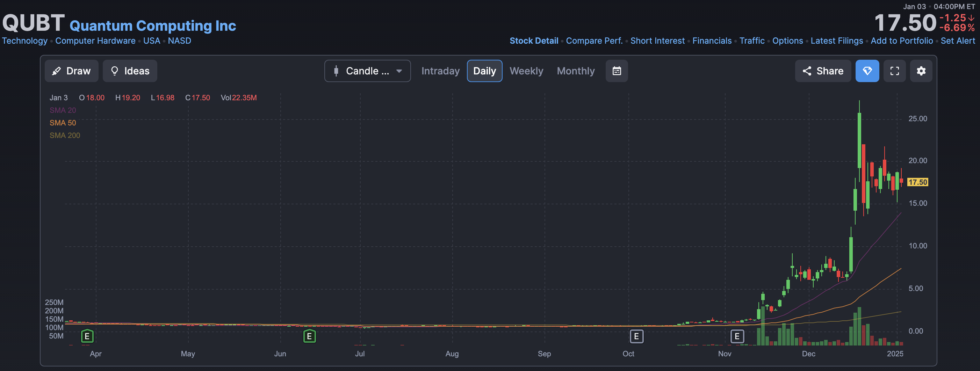This screenshot has width=980, height=371.
Task: Open the Computer Hardware industry link
Action: pos(95,41)
